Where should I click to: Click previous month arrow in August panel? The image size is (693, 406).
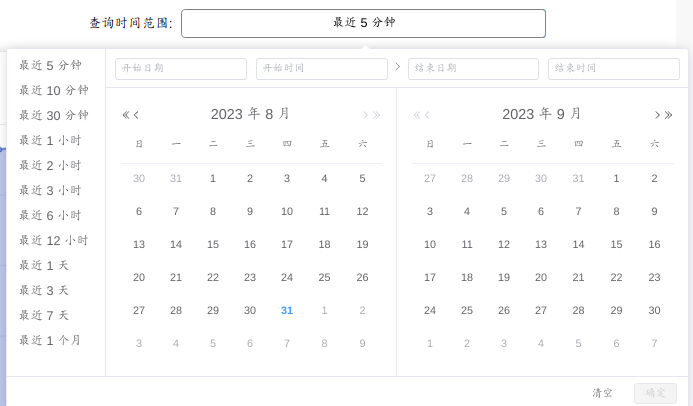(137, 115)
